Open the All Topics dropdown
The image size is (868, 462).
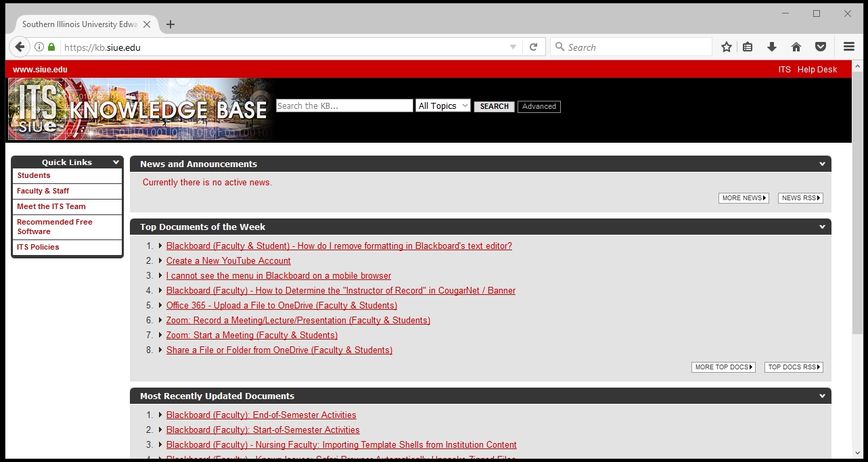click(443, 106)
